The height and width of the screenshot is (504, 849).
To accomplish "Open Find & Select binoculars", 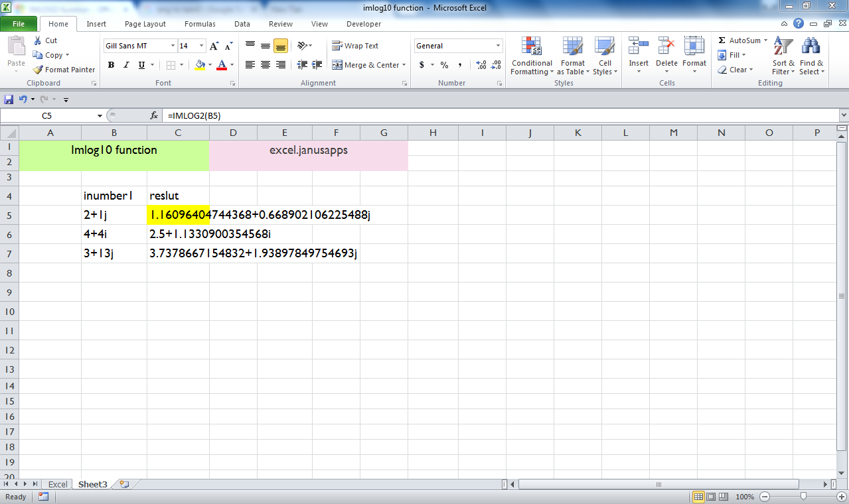I will 811,56.
